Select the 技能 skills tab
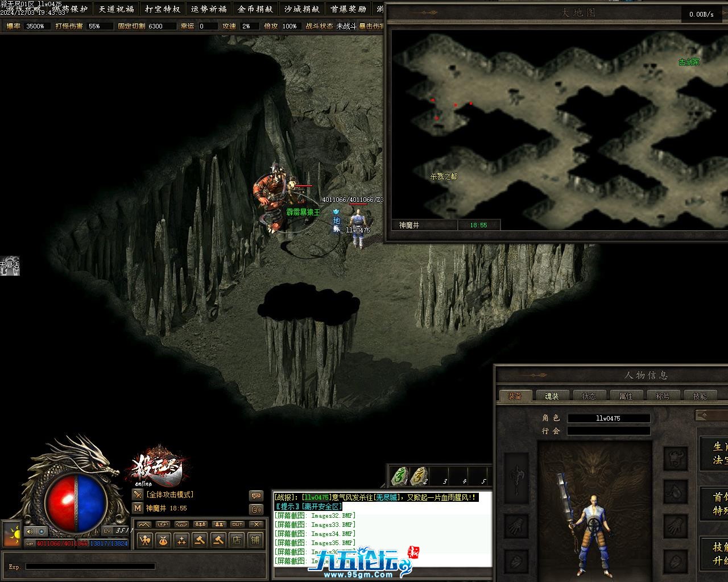 (x=700, y=396)
